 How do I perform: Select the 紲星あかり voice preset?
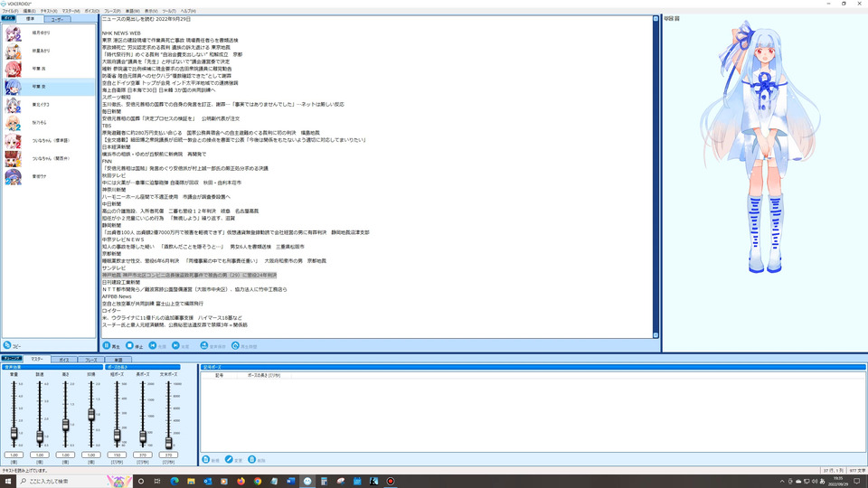click(x=49, y=51)
